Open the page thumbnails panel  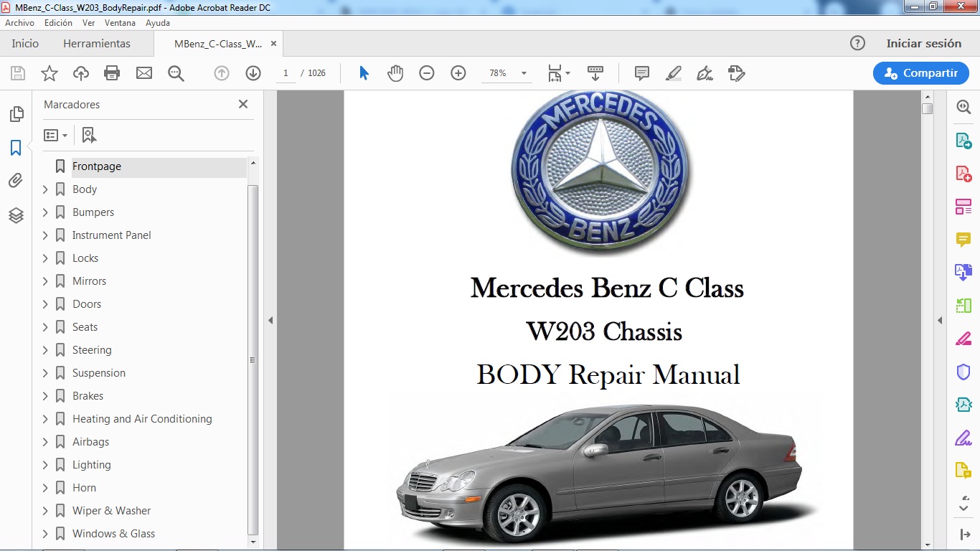click(16, 113)
